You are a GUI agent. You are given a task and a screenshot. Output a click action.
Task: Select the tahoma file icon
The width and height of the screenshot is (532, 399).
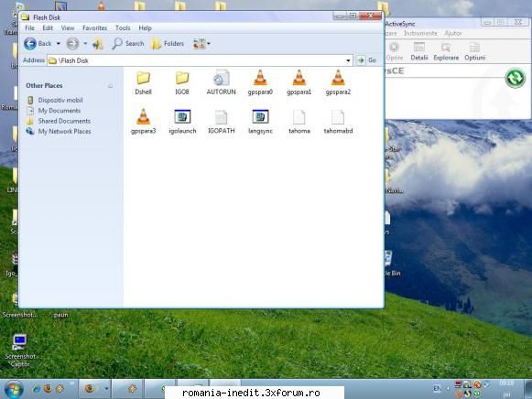[299, 121]
